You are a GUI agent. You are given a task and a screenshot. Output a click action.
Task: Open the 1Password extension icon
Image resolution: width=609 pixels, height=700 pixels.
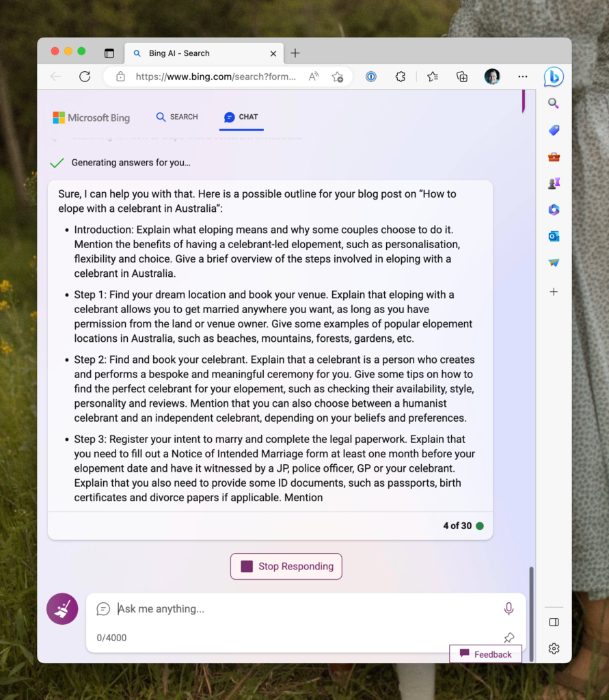370,77
